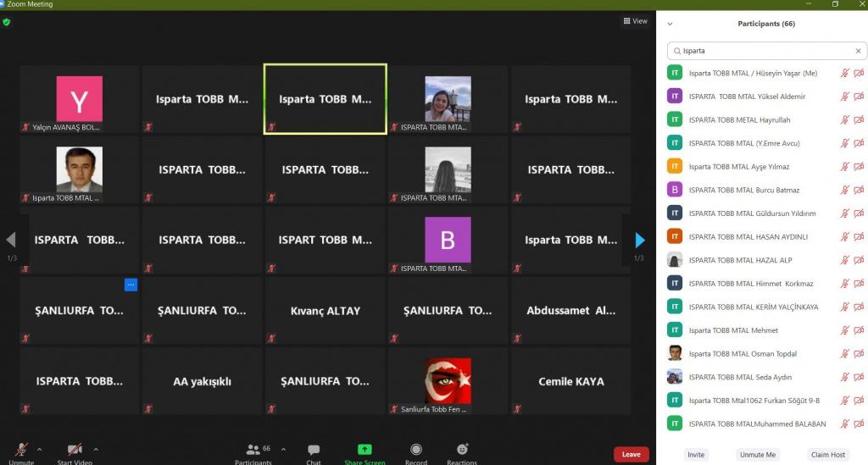The image size is (868, 465).
Task: Select participant Furkan Söğüt 9-B
Action: point(766,401)
